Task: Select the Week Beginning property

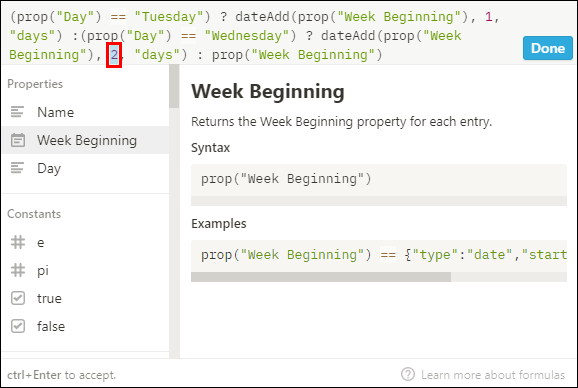Action: (x=86, y=140)
